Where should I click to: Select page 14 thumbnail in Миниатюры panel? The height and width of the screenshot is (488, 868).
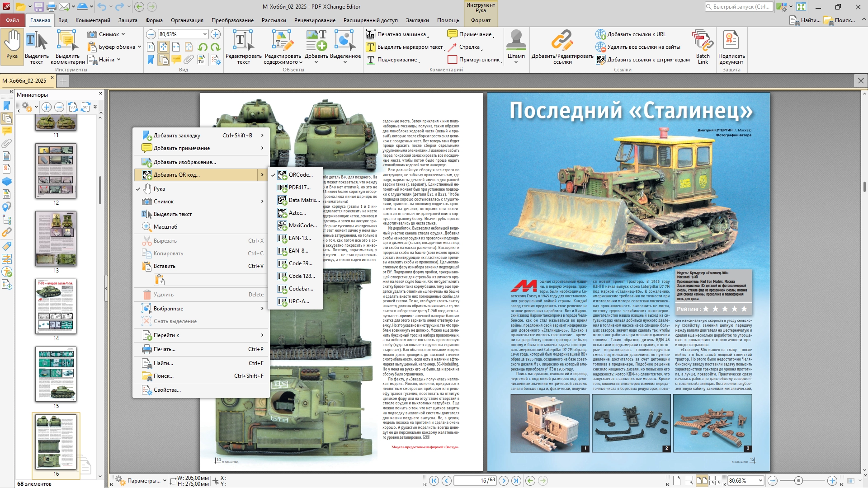[56, 306]
